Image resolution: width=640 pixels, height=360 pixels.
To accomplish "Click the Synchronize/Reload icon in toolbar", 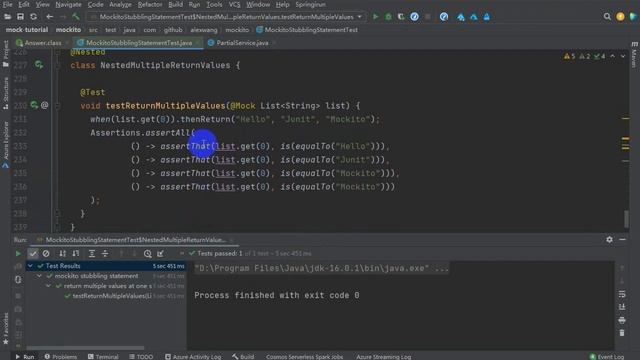I will (x=33, y=17).
